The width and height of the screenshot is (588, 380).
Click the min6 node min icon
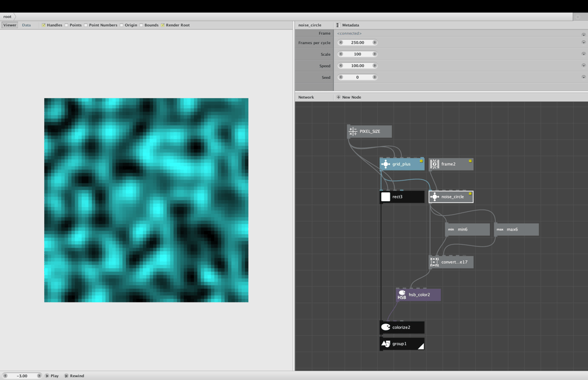click(x=451, y=229)
